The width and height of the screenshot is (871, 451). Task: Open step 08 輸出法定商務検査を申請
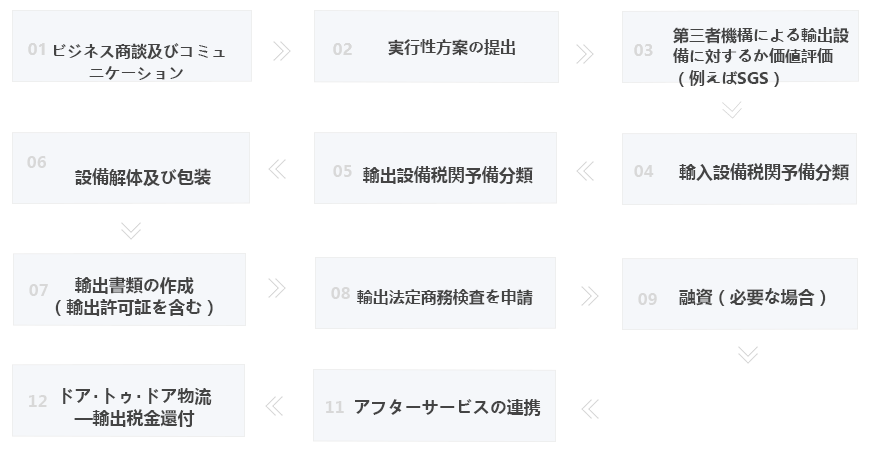point(435,293)
